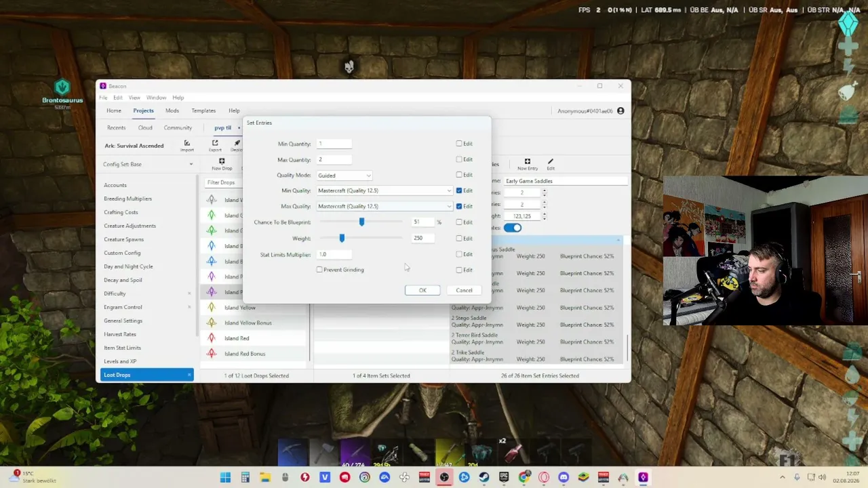Open the Community tab

(178, 127)
